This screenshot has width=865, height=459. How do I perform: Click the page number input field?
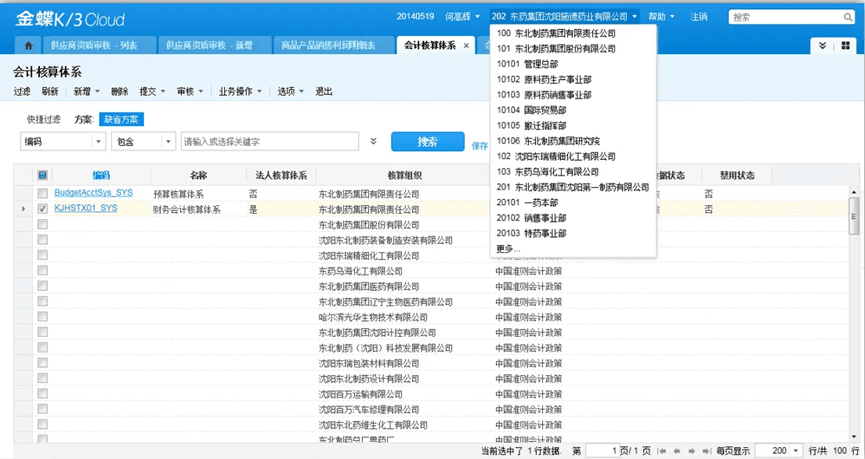(x=602, y=451)
